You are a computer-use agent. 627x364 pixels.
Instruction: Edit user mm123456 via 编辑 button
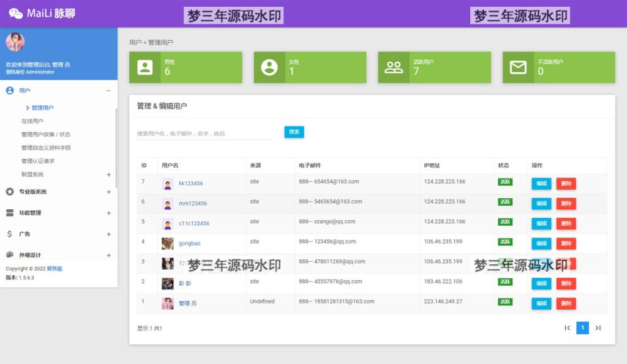tap(541, 203)
